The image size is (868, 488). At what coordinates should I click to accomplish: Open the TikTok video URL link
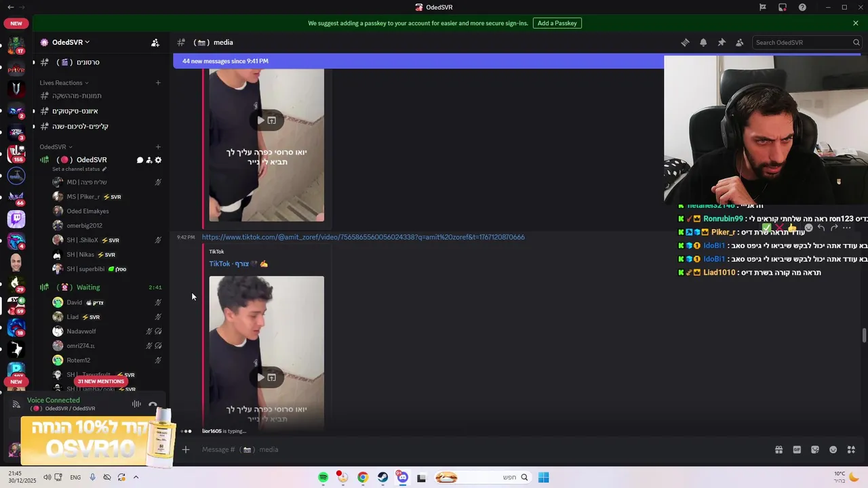point(363,237)
